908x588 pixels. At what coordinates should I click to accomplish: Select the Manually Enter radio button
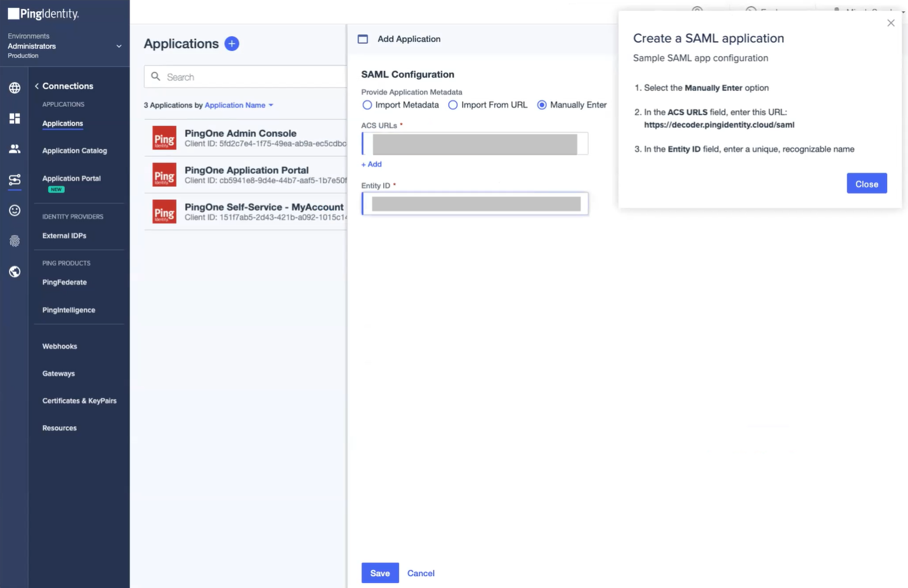541,105
